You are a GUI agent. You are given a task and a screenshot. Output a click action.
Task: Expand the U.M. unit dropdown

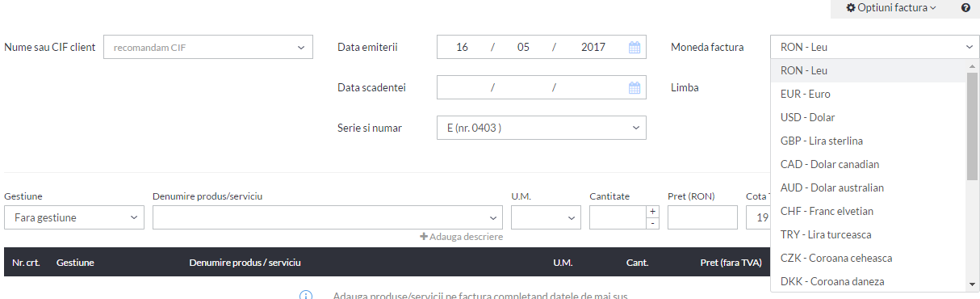(546, 217)
